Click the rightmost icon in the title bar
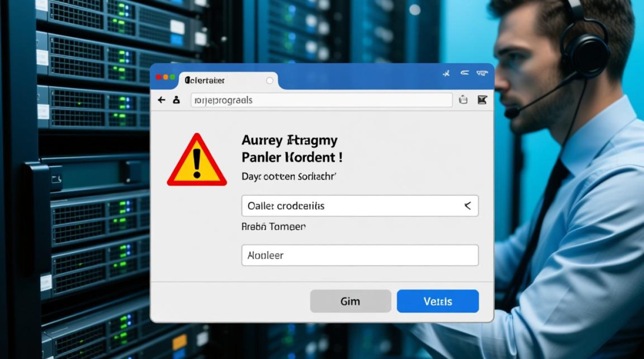The image size is (644, 359). pyautogui.click(x=482, y=73)
